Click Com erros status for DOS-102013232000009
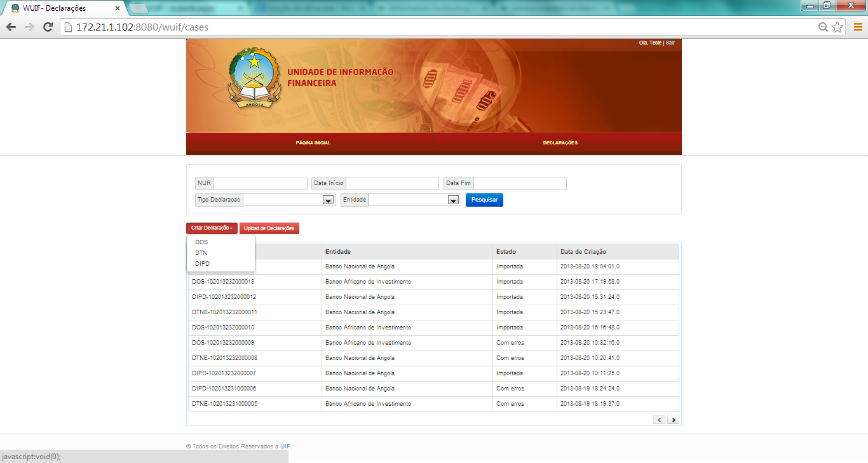Screen dimensions: 868x463 pos(510,343)
